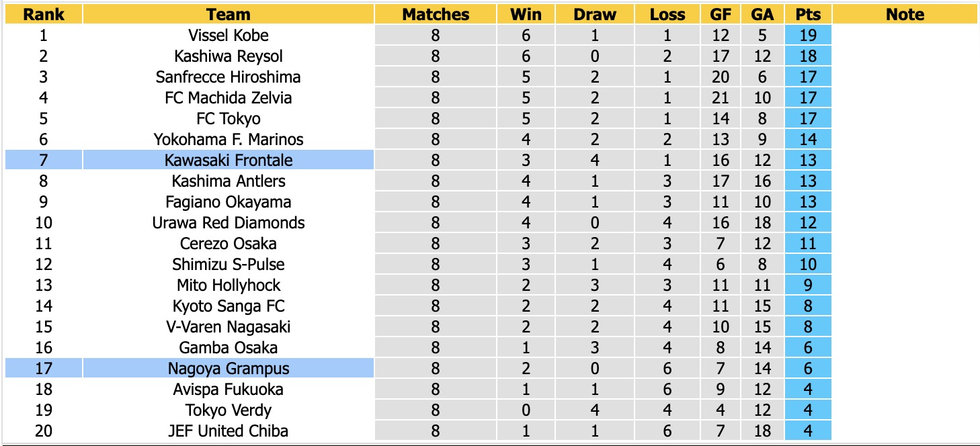Open Sanfrecce Hiroshima team entry

pyautogui.click(x=229, y=77)
